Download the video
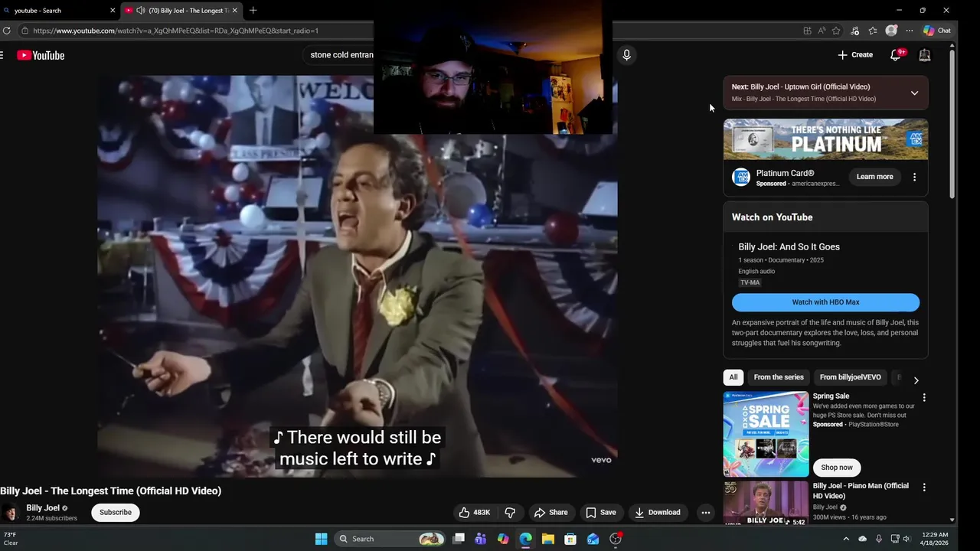The image size is (980, 551). [x=657, y=513]
